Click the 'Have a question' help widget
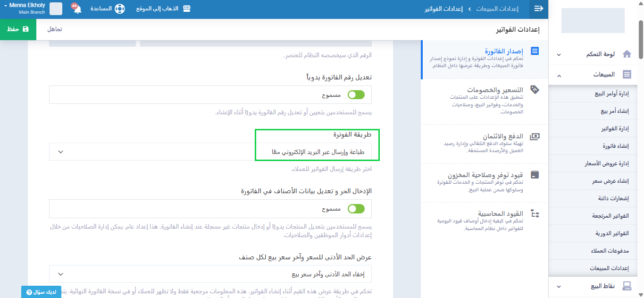This screenshot has height=298, width=644. click(41, 292)
